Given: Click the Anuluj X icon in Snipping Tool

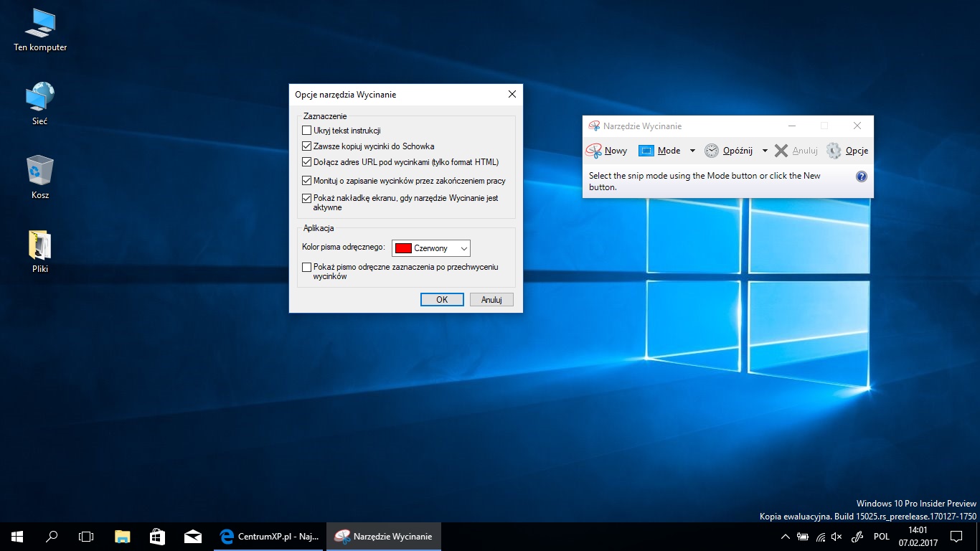Looking at the screenshot, I should coord(781,151).
